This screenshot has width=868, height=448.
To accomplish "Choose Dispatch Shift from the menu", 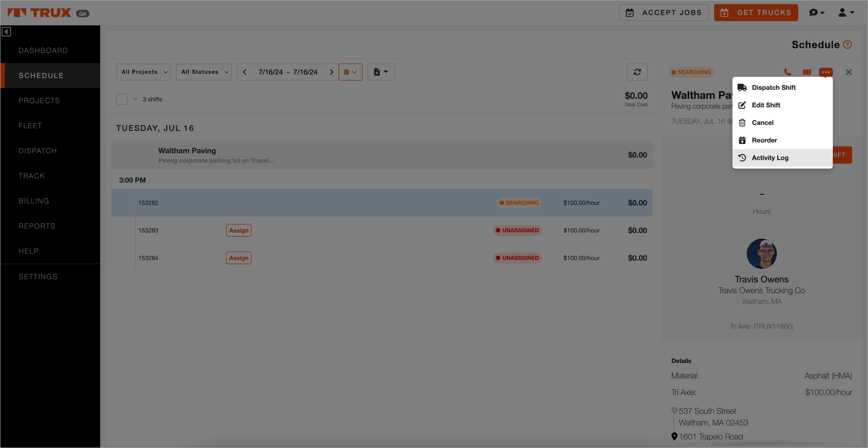I will click(782, 88).
